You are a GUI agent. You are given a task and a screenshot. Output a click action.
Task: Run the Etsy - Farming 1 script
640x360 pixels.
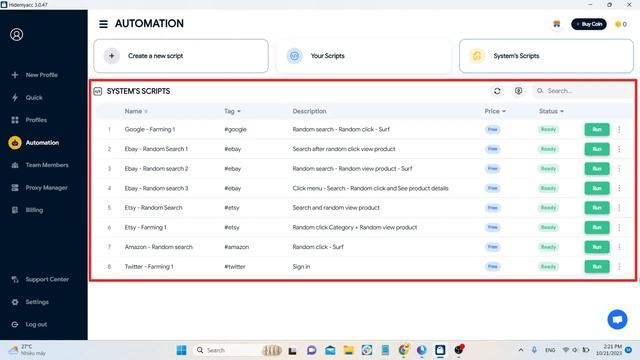coord(597,227)
